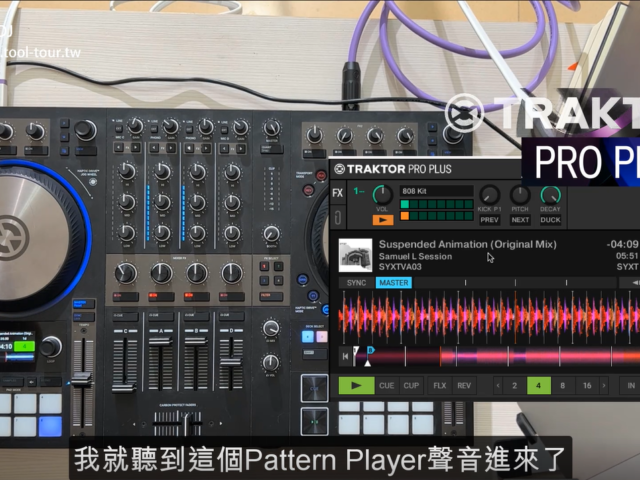The image size is (640, 480).
Task: Toggle the orange first step in bottom sequencer row
Action: click(x=404, y=216)
